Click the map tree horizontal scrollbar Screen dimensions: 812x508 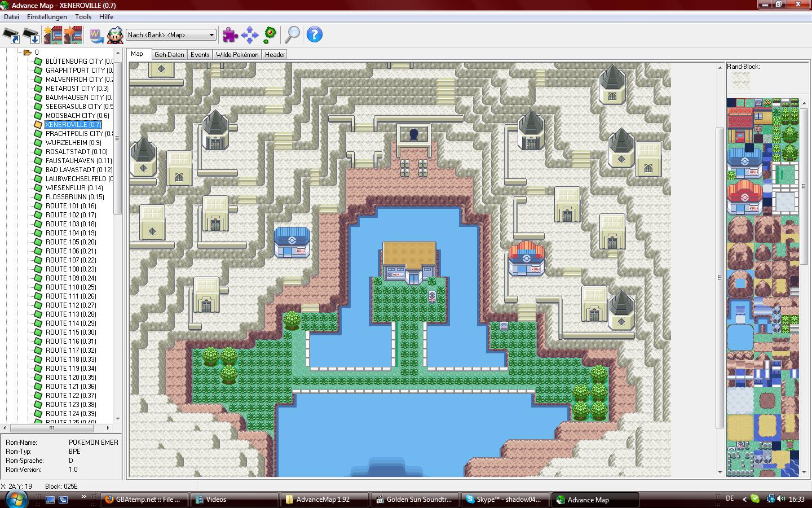click(57, 428)
